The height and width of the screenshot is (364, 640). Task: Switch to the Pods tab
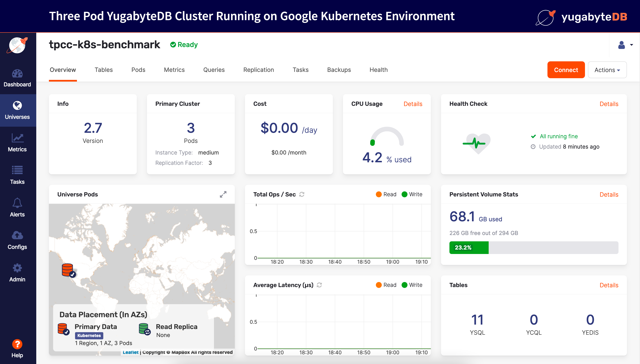(x=138, y=70)
